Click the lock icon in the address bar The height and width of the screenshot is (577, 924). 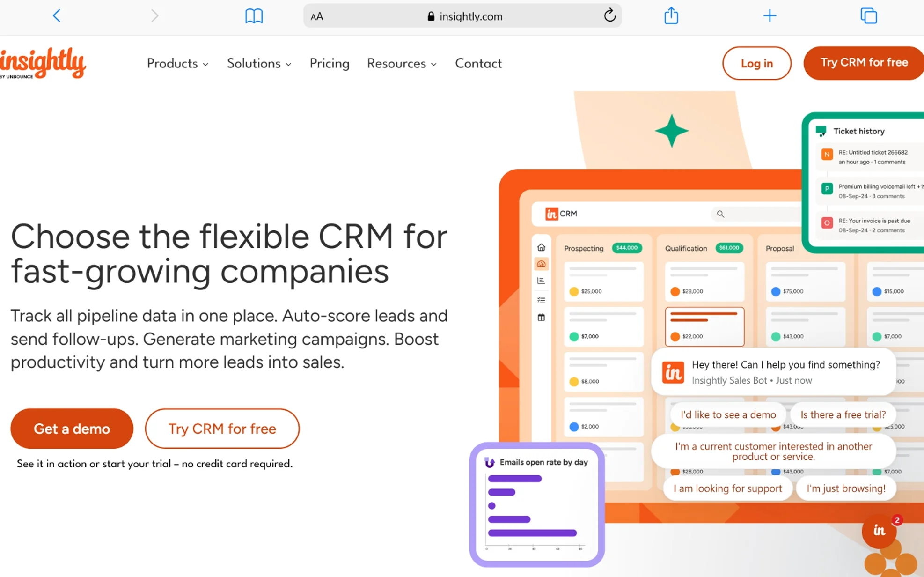[x=431, y=16]
